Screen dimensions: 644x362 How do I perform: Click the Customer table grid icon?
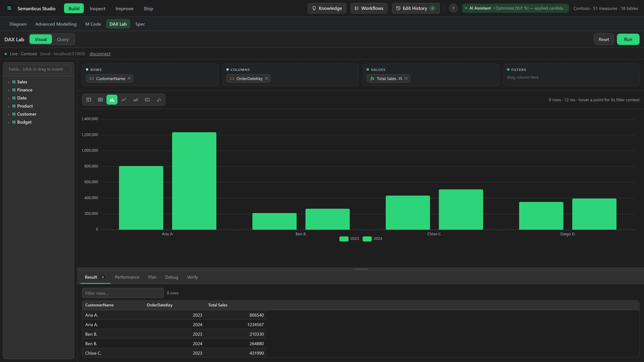[14, 114]
